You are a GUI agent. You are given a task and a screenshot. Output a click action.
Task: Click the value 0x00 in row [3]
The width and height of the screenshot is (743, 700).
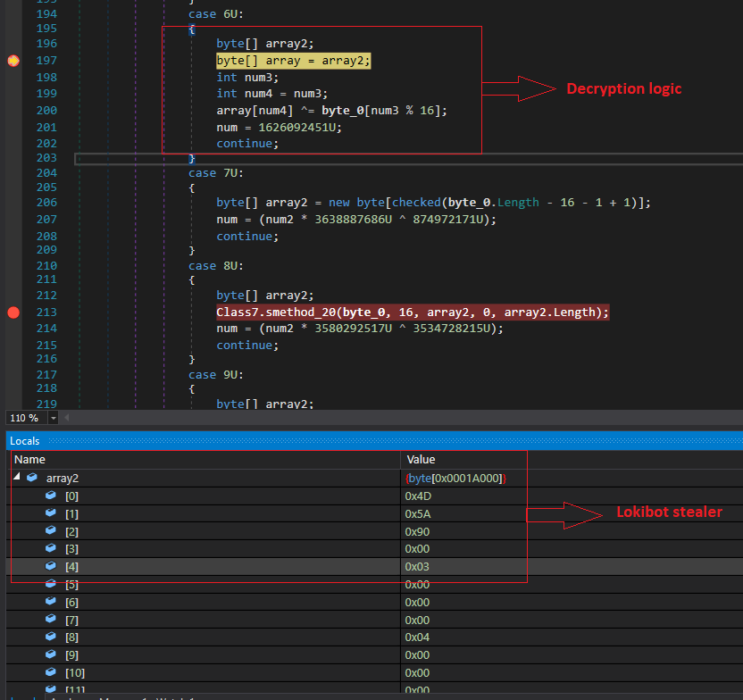417,549
